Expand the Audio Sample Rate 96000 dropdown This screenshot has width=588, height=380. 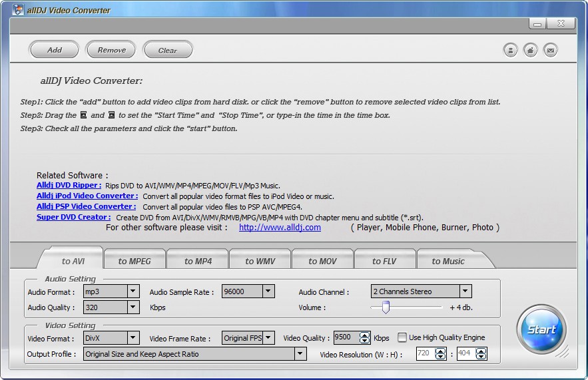click(268, 291)
